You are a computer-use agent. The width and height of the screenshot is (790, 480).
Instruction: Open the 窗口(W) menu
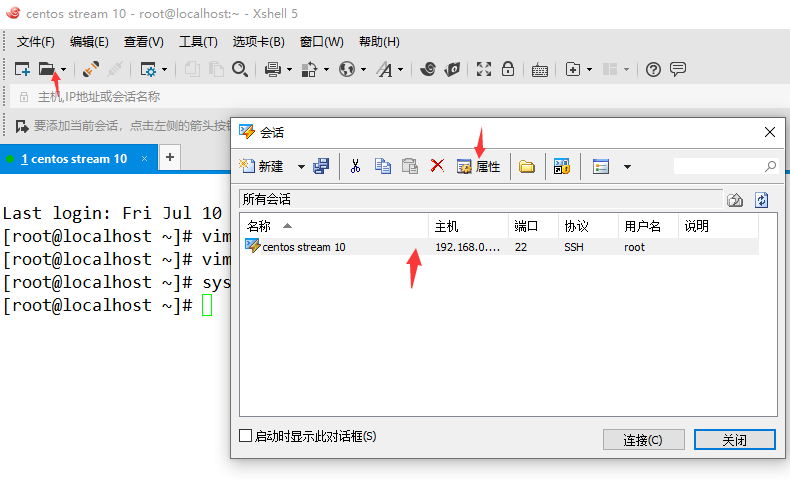(321, 42)
